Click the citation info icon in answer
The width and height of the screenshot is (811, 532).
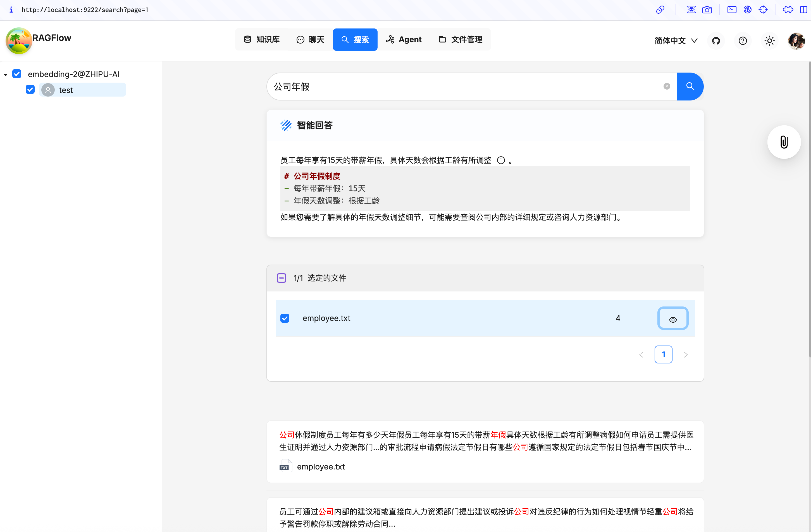point(500,160)
